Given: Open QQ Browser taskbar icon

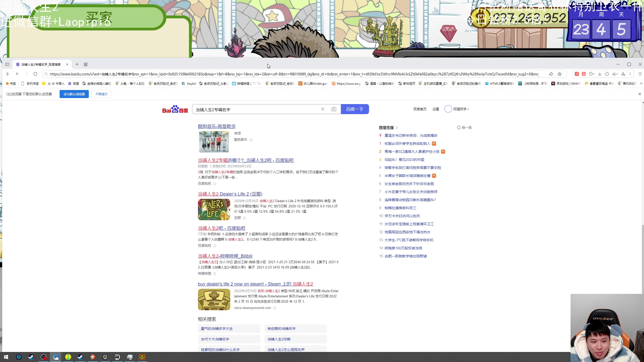Looking at the screenshot, I should [x=56, y=357].
